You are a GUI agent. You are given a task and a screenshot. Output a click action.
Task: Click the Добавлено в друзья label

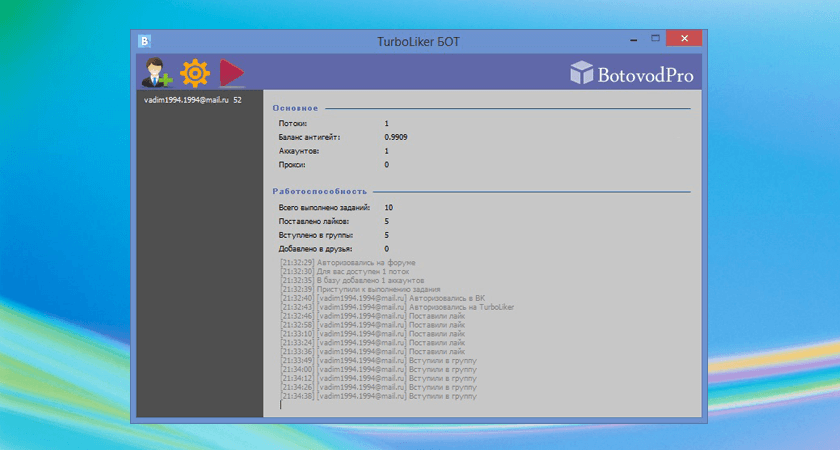[x=315, y=249]
